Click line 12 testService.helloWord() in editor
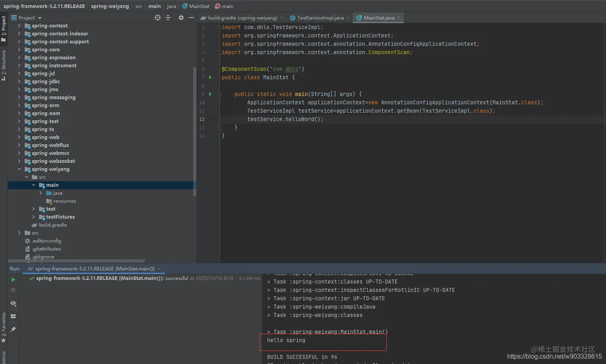 coord(285,119)
